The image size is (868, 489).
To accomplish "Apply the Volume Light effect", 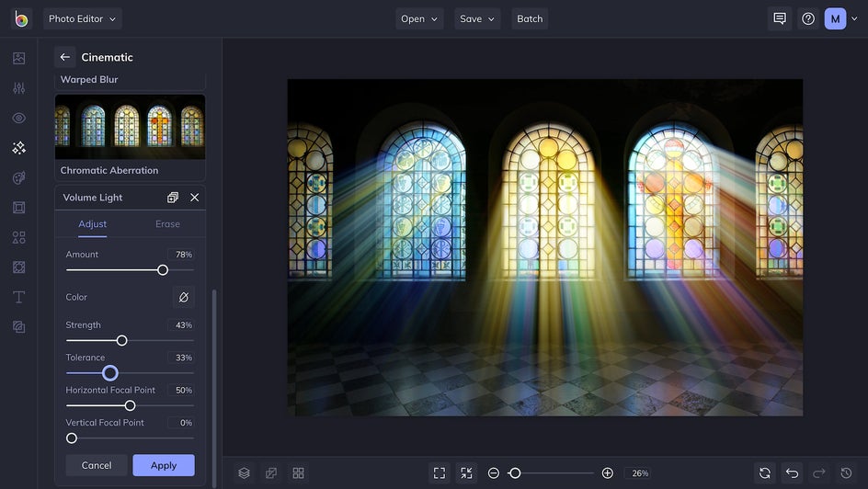I will pos(164,465).
